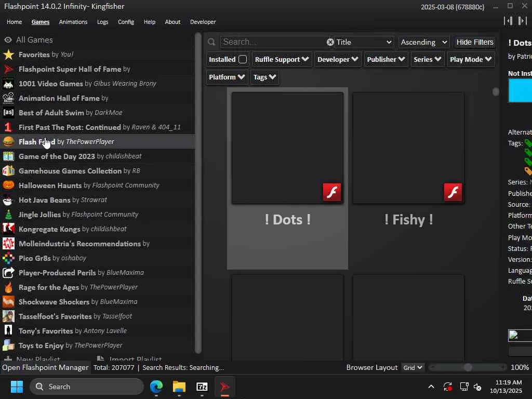Collapse the right sidebar with the toggle icon
The width and height of the screenshot is (532, 399).
(x=523, y=21)
